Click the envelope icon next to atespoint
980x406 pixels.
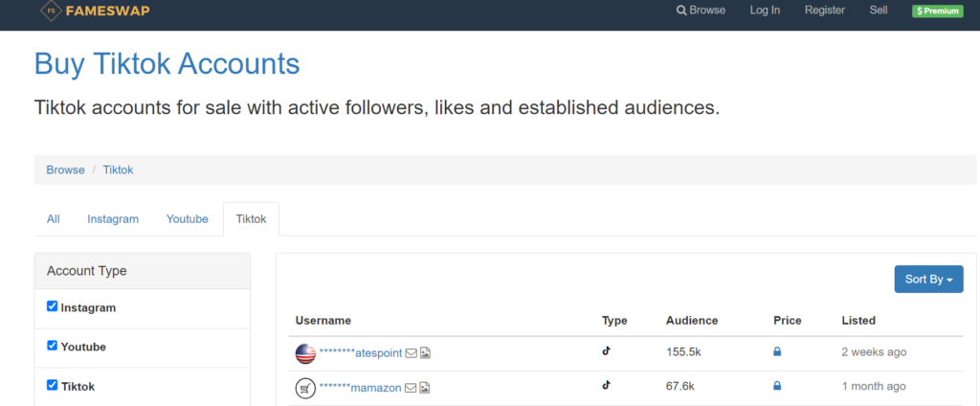(412, 353)
